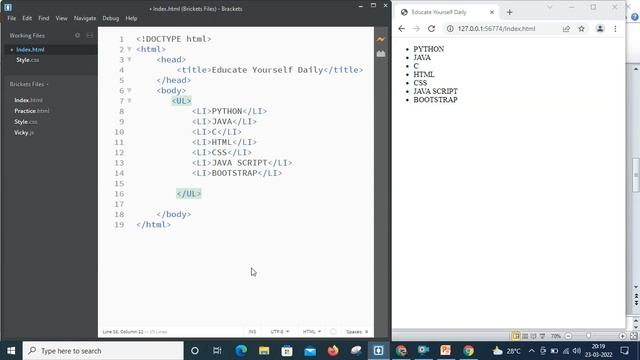Viewport: 640px width, 360px height.
Task: Open Task View on taskbar
Action: [x=217, y=351]
